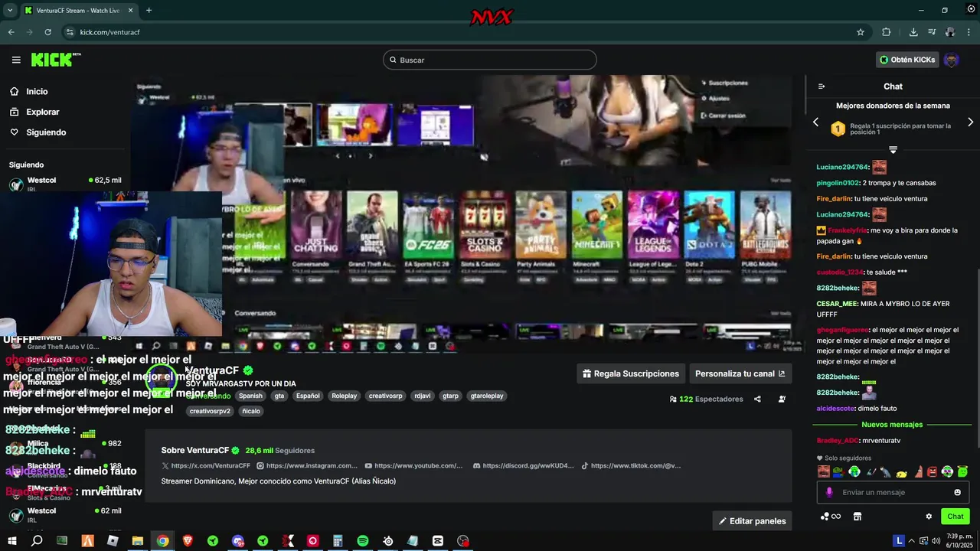
Task: Click the KICK logo
Action: point(56,60)
